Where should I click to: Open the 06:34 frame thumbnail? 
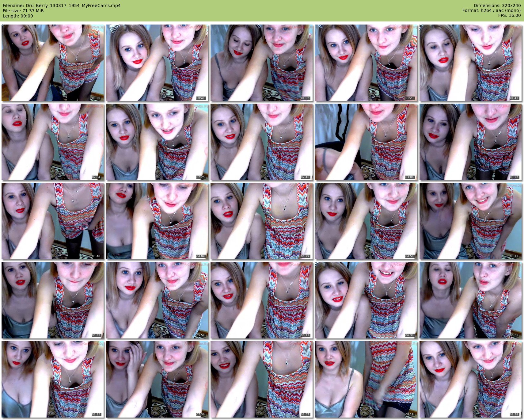tap(366, 300)
